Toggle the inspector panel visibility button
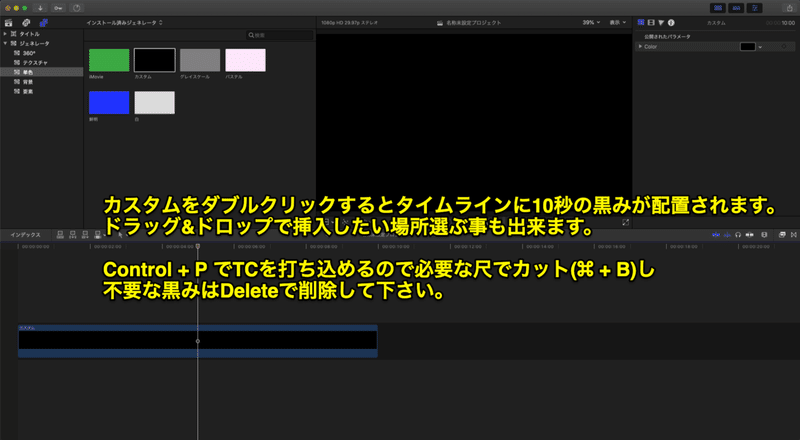Screen dimensions: 800x440 point(754,8)
